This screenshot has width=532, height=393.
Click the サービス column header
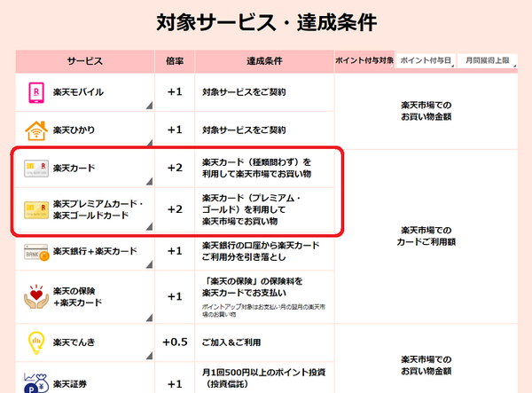(x=85, y=61)
